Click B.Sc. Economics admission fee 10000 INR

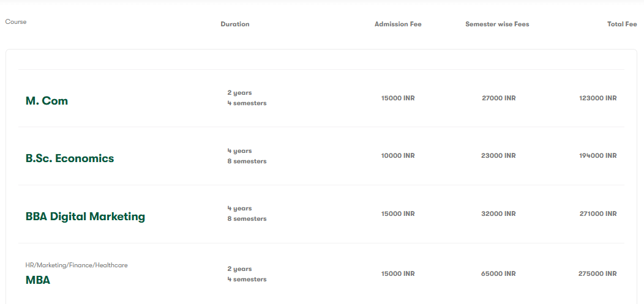pos(398,156)
